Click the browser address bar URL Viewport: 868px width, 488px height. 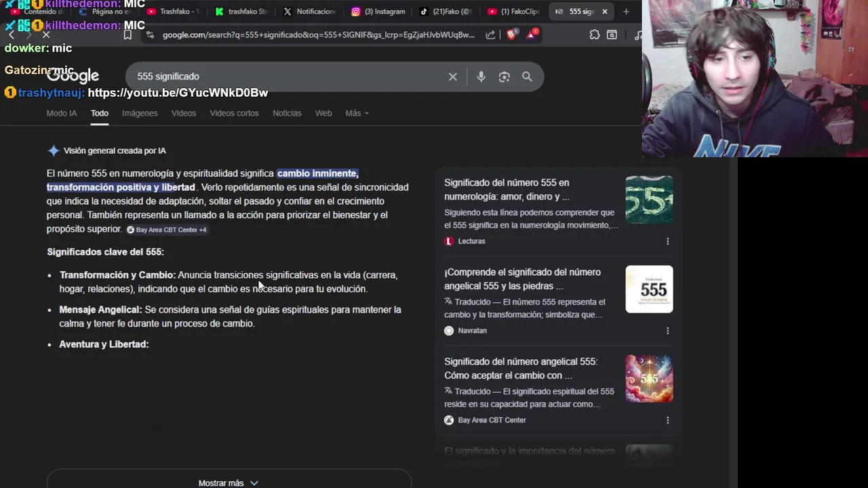click(318, 35)
